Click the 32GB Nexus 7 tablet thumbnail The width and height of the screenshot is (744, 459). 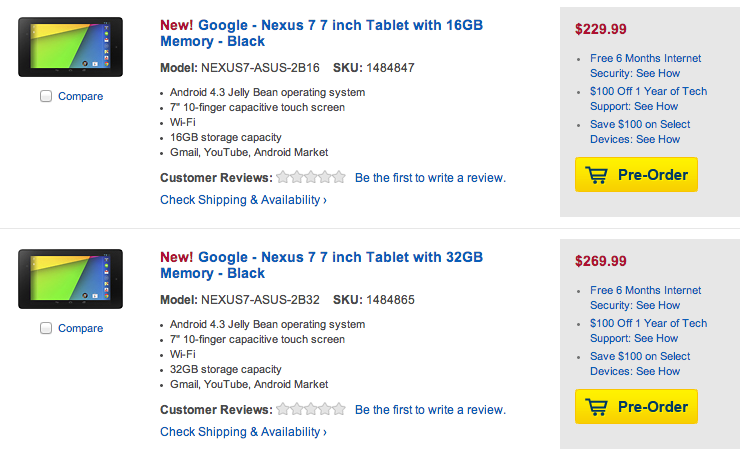[70, 279]
